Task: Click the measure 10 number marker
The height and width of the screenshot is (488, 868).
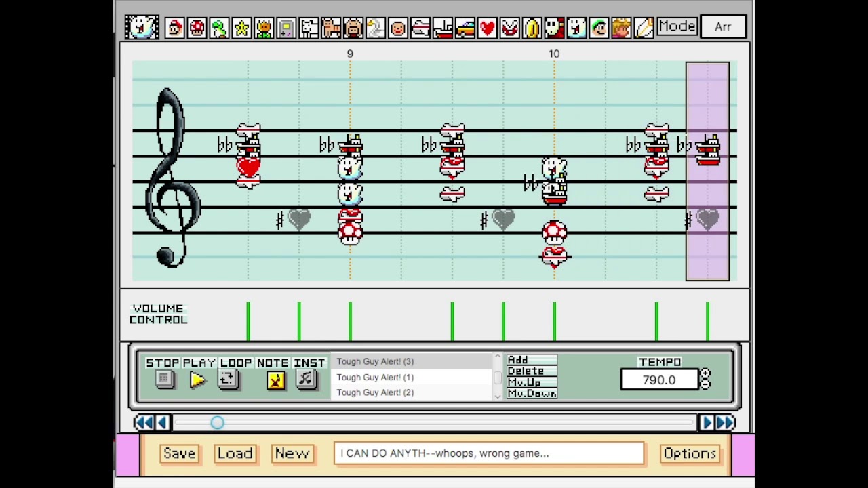Action: 554,54
